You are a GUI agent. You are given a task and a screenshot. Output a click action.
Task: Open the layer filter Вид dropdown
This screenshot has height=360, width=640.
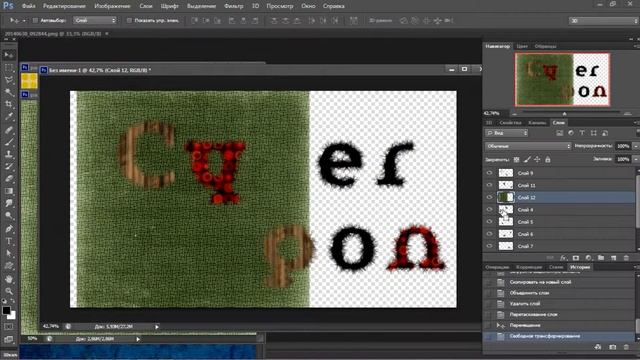point(507,133)
